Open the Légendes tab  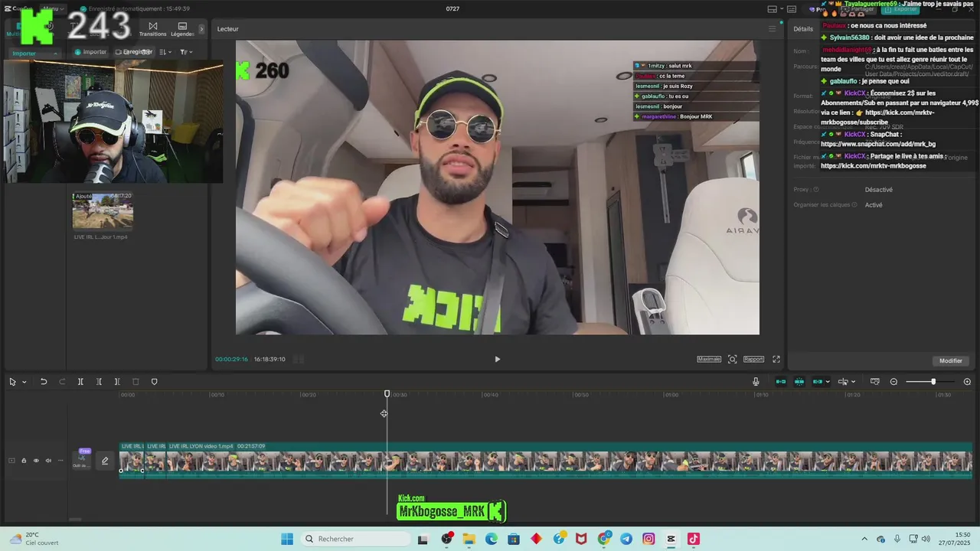click(182, 29)
